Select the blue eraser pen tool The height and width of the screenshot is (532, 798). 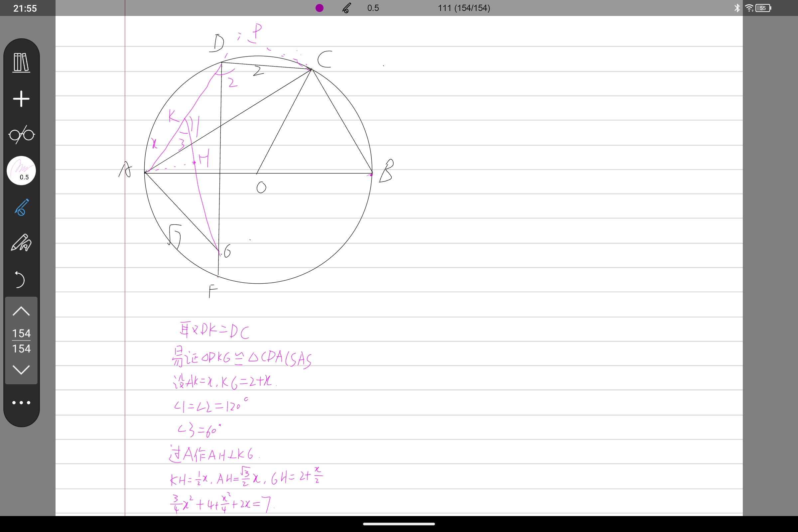pos(21,207)
